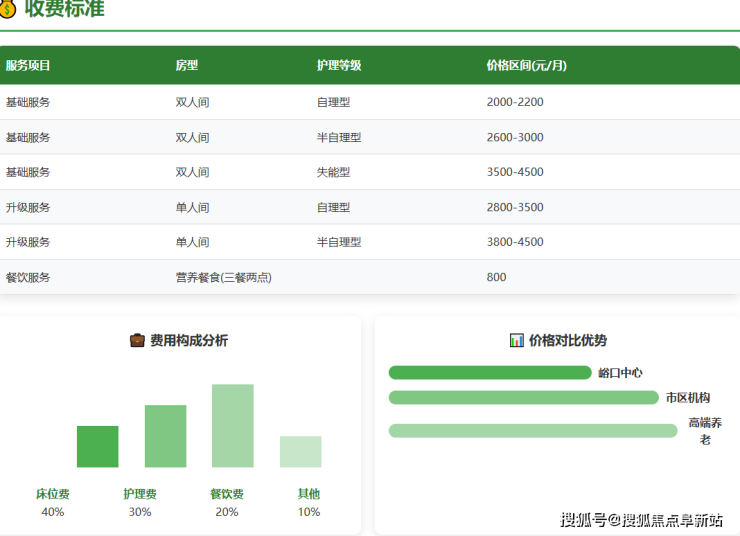
Task: Click the lightest bar above 其他
Action: (x=300, y=452)
